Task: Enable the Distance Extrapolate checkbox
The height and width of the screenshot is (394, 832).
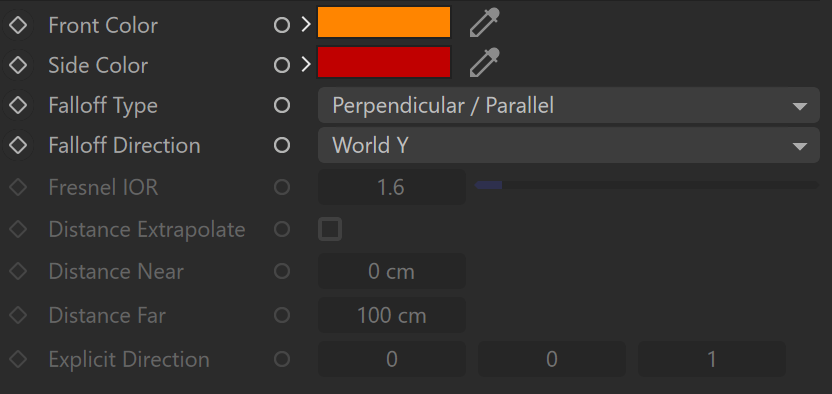Action: [330, 230]
